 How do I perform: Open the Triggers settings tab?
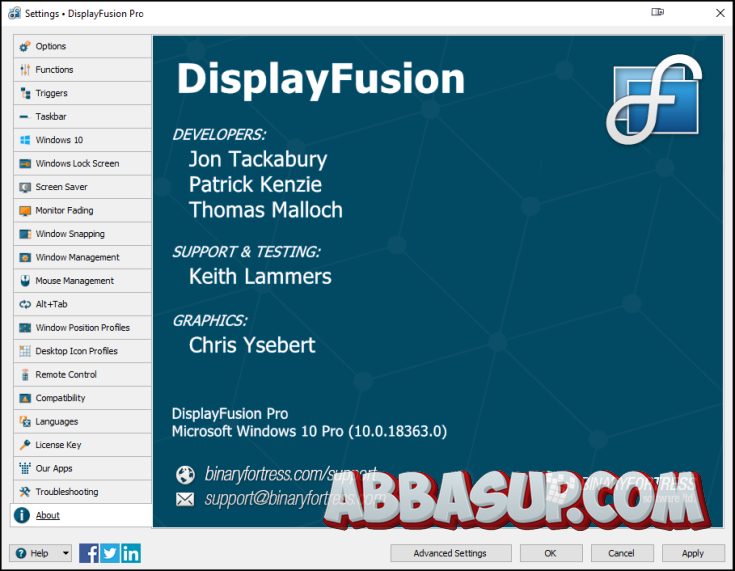pyautogui.click(x=82, y=93)
